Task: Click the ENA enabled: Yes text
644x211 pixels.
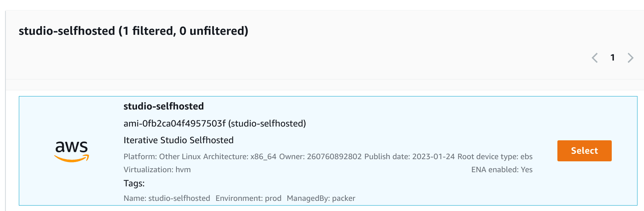Action: 502,170
